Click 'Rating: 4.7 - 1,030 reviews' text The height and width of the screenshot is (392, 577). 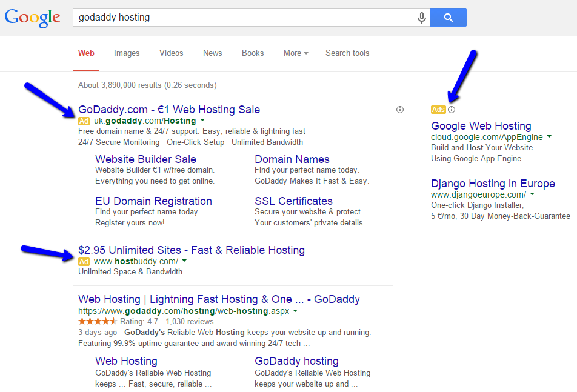[x=167, y=321]
